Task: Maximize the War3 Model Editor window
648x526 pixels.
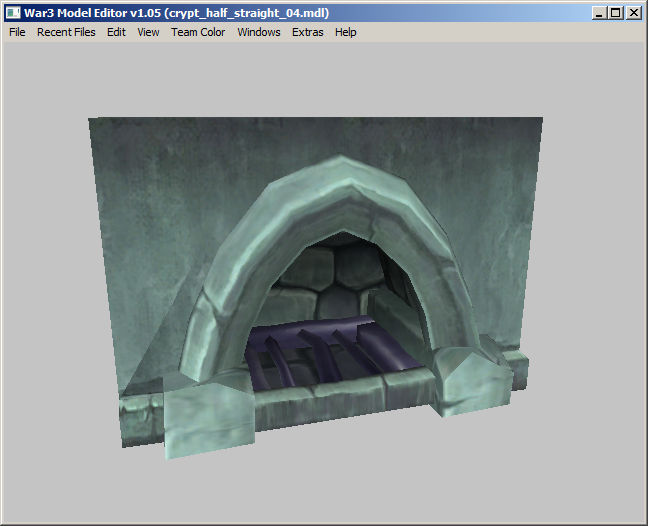Action: click(x=616, y=13)
